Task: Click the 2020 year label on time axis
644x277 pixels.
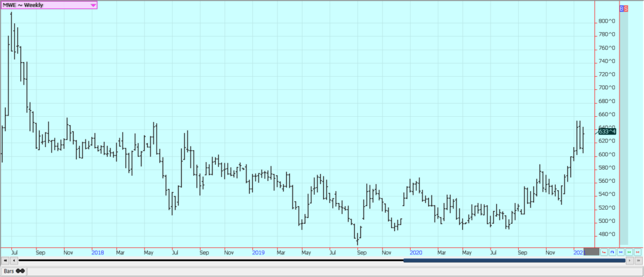Action: [416, 253]
